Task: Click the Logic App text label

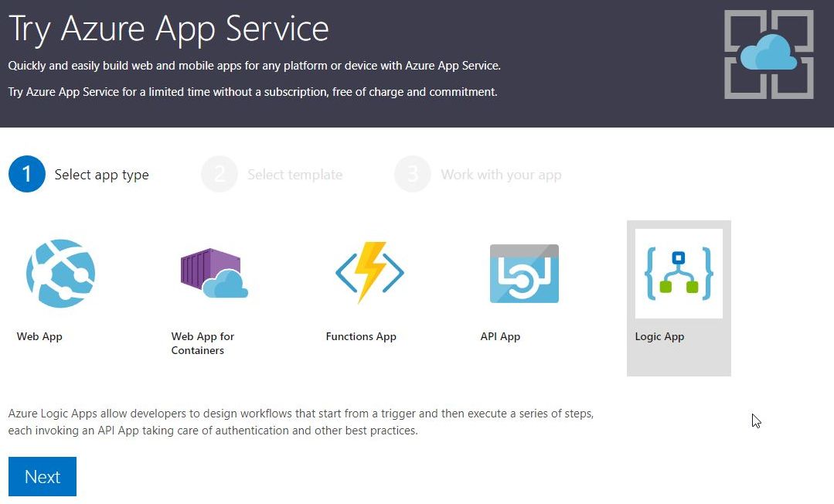Action: pos(659,336)
